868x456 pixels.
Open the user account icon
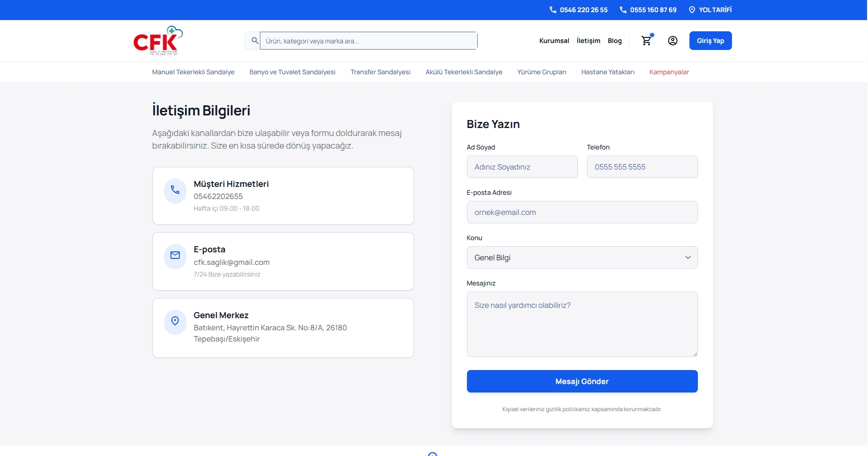tap(672, 41)
